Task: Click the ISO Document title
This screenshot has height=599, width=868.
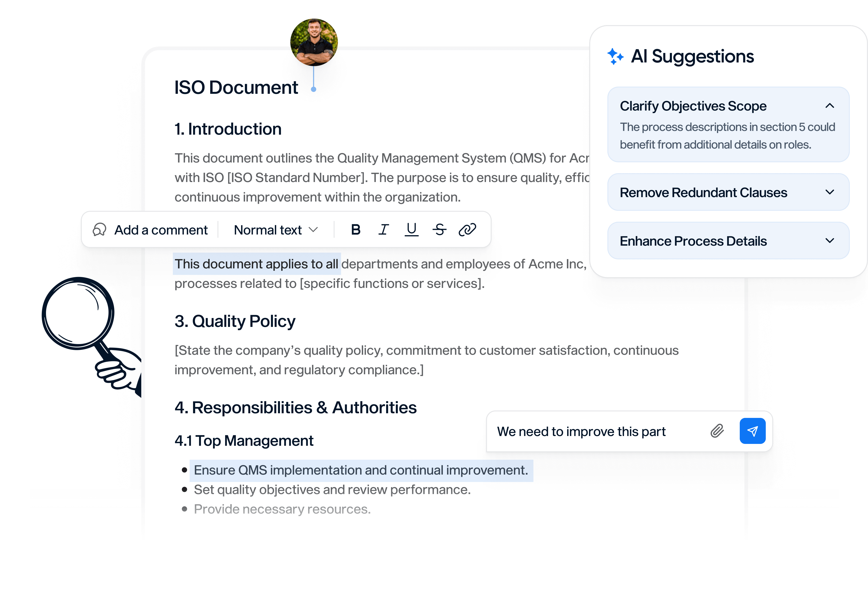Action: [236, 88]
